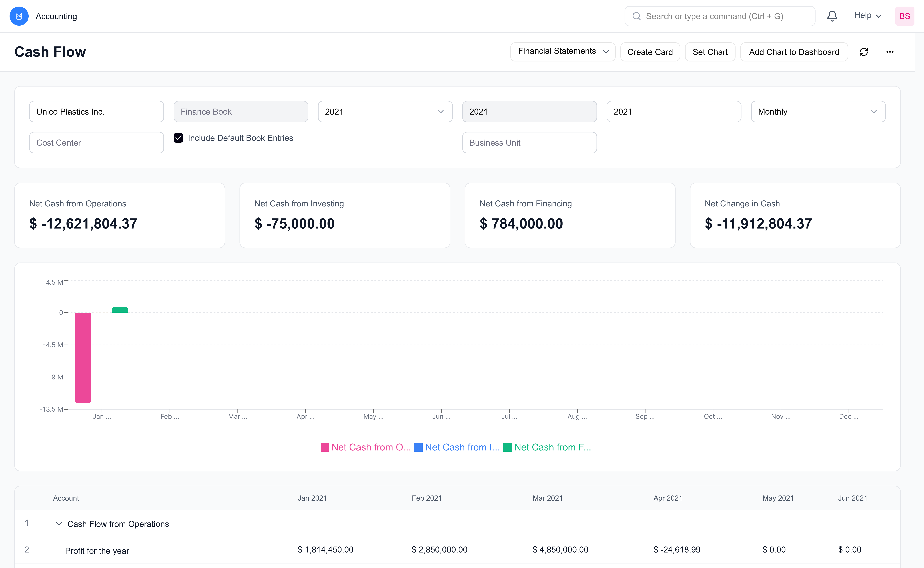Collapse the Cash Flow from Operations row
This screenshot has height=568, width=924.
coord(59,524)
